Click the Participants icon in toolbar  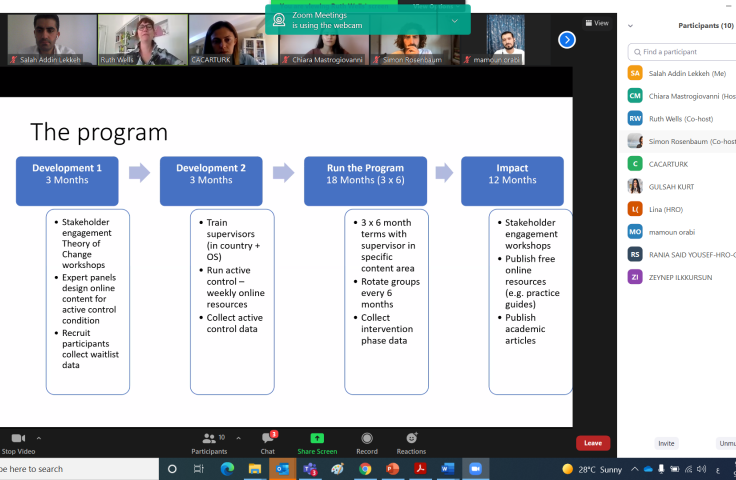(209, 438)
